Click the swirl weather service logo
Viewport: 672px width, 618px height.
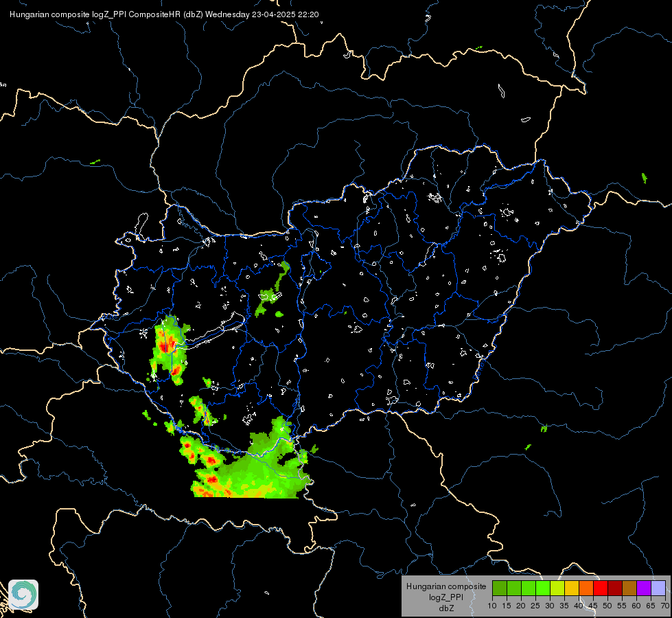[23, 595]
